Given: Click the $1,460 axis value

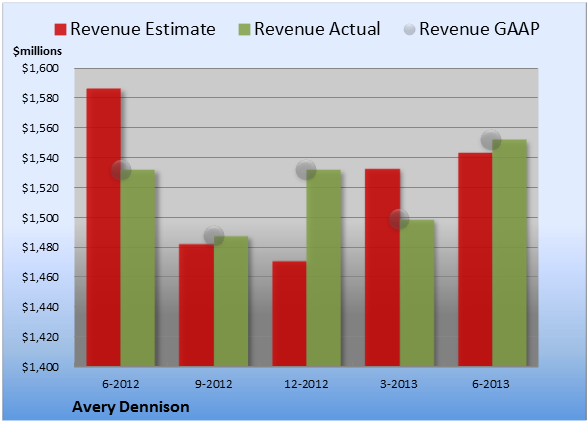Looking at the screenshot, I should pos(40,277).
